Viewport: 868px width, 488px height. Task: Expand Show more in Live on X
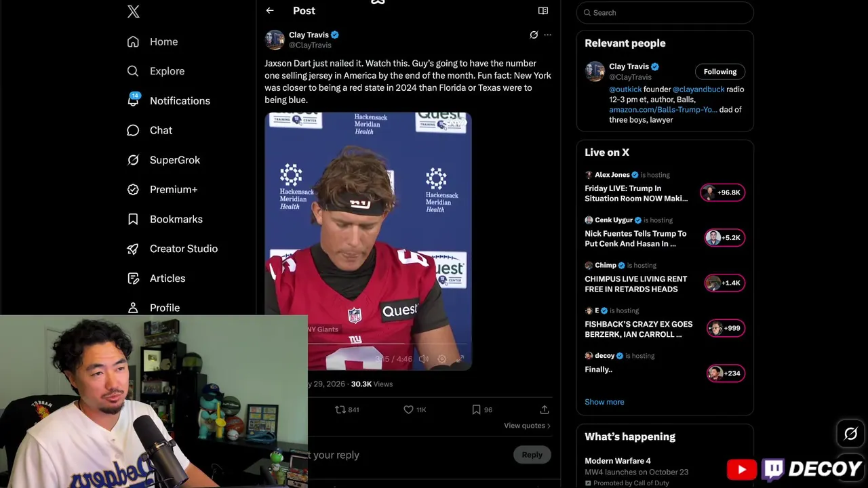(x=604, y=402)
